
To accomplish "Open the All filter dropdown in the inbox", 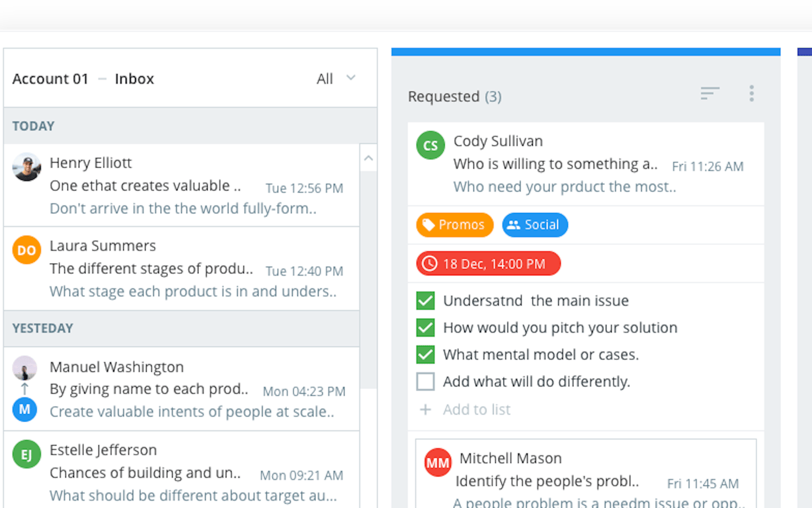I will pyautogui.click(x=336, y=79).
